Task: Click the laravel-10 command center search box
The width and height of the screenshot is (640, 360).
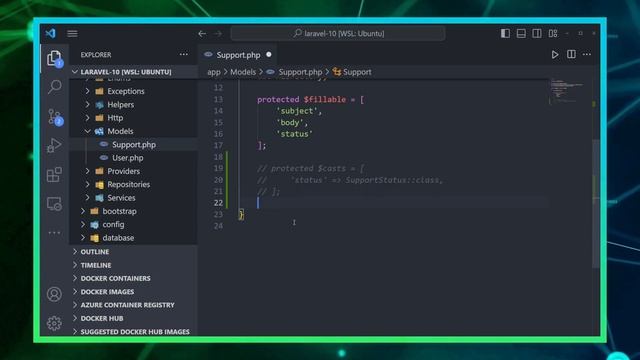Action: pos(338,33)
